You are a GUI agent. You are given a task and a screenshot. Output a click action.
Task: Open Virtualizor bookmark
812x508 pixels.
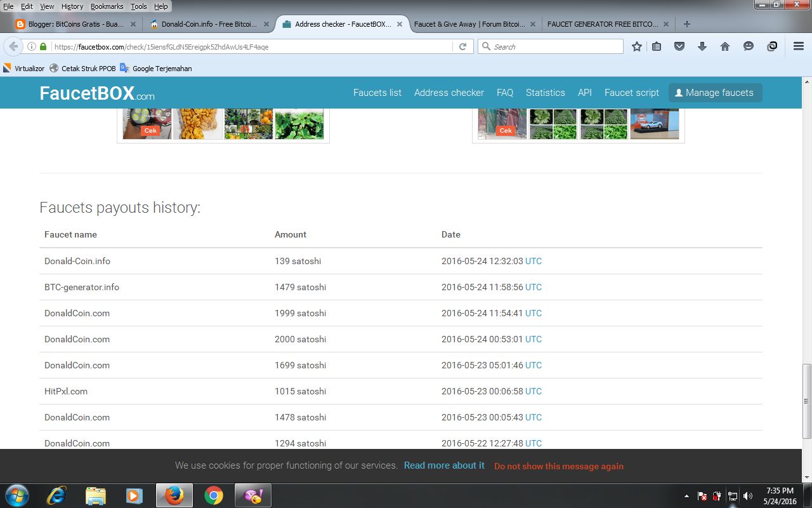[24, 68]
